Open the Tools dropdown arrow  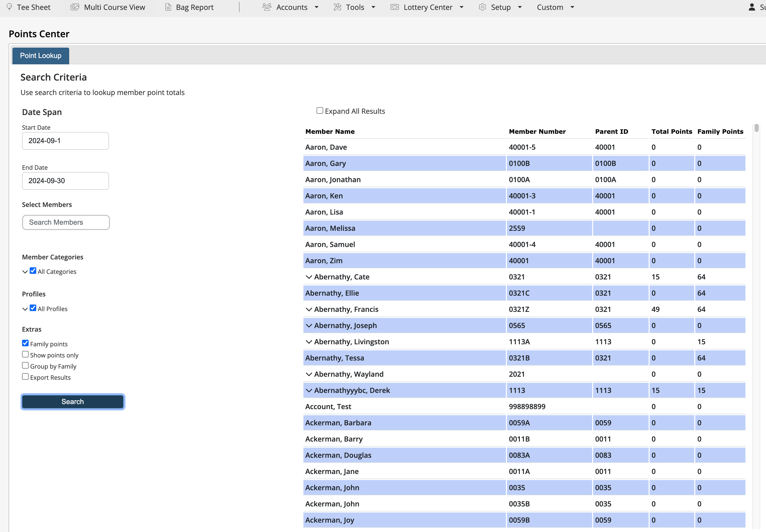(x=373, y=7)
